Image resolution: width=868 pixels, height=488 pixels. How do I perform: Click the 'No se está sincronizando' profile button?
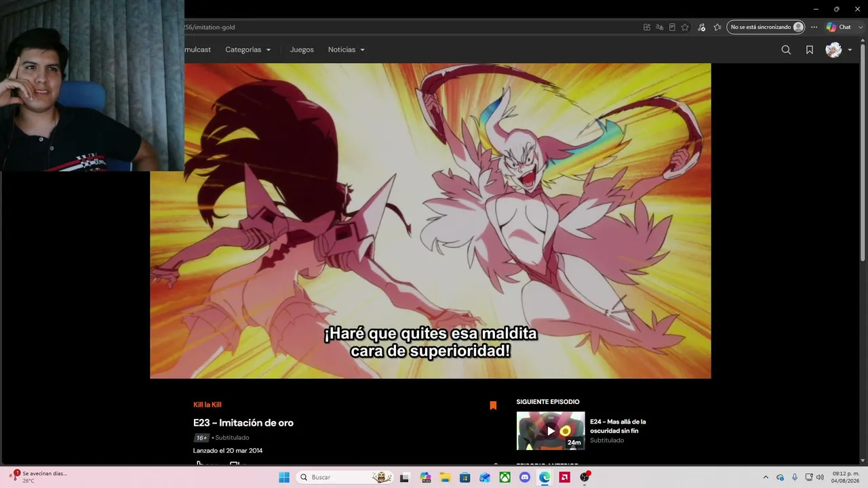(766, 27)
